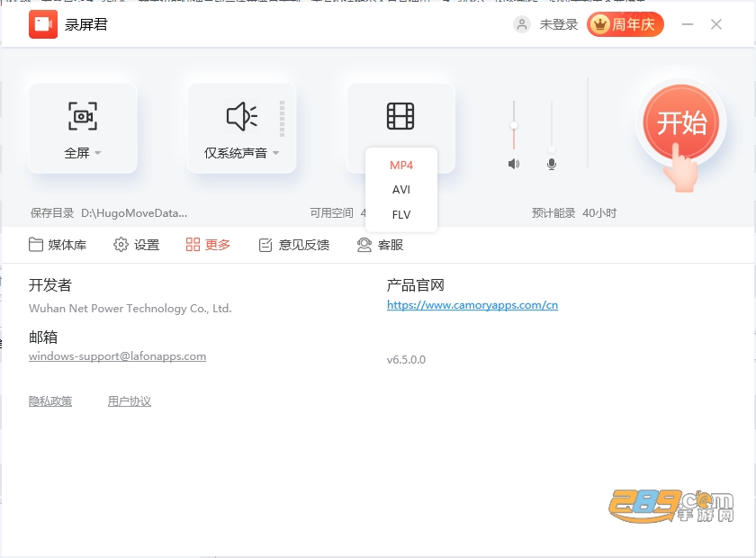Click the 更多 grid icon

point(193,245)
